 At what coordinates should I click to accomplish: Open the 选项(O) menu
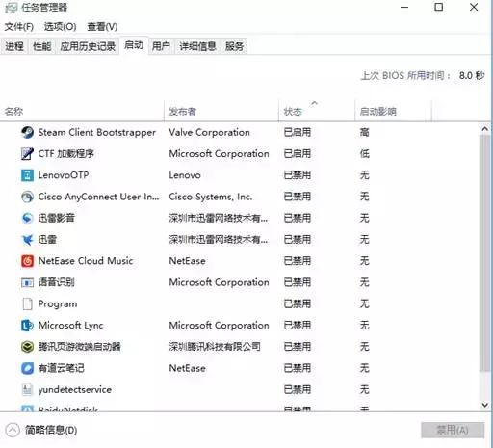pos(60,27)
